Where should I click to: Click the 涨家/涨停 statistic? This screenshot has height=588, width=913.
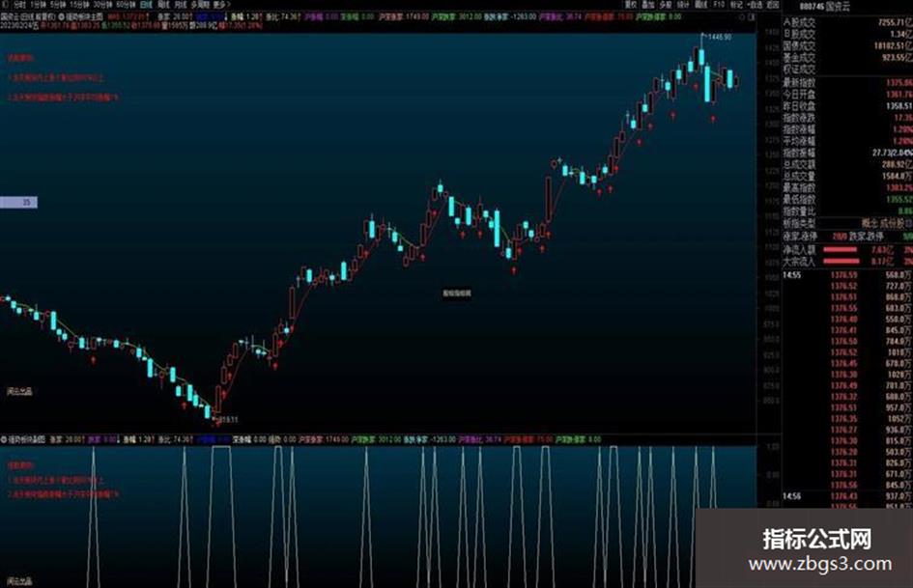click(x=815, y=237)
